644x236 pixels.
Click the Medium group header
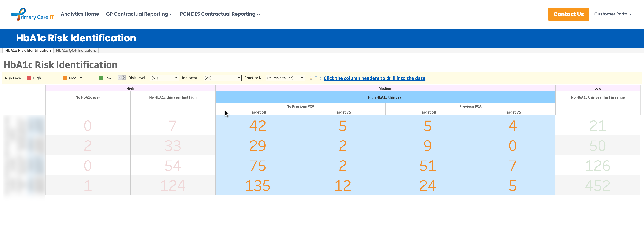[x=385, y=89]
